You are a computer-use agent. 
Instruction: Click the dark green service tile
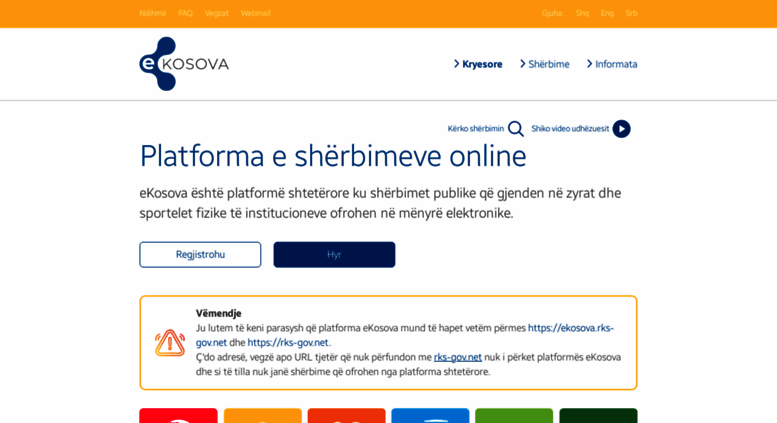(x=599, y=416)
